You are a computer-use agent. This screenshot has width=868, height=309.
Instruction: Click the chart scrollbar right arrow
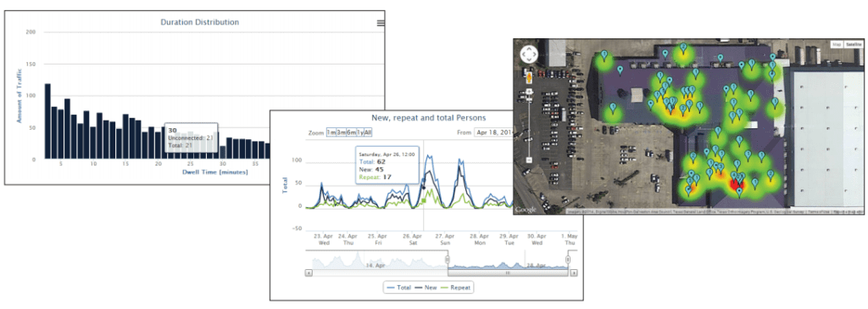(574, 273)
